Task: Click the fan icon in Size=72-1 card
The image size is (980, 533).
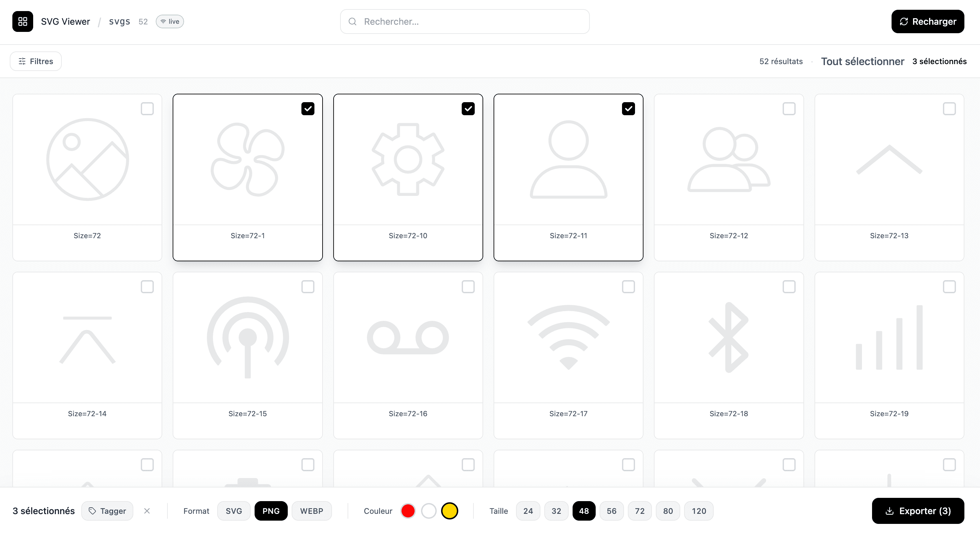Action: point(248,159)
